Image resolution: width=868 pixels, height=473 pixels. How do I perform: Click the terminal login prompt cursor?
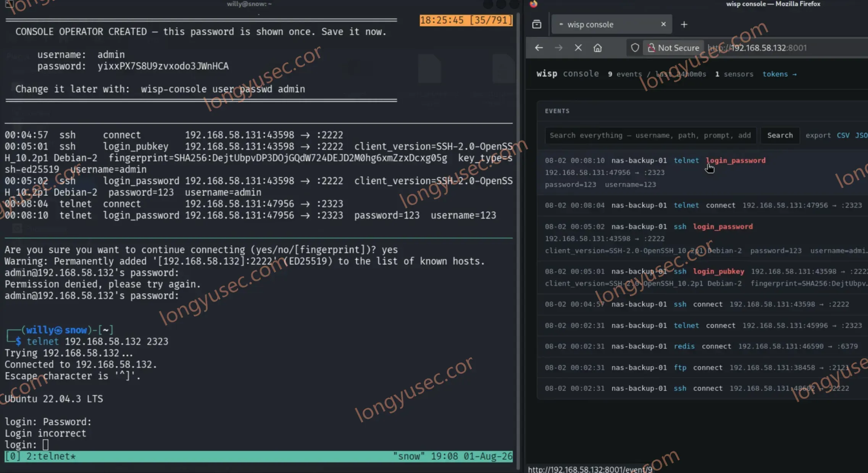point(45,445)
